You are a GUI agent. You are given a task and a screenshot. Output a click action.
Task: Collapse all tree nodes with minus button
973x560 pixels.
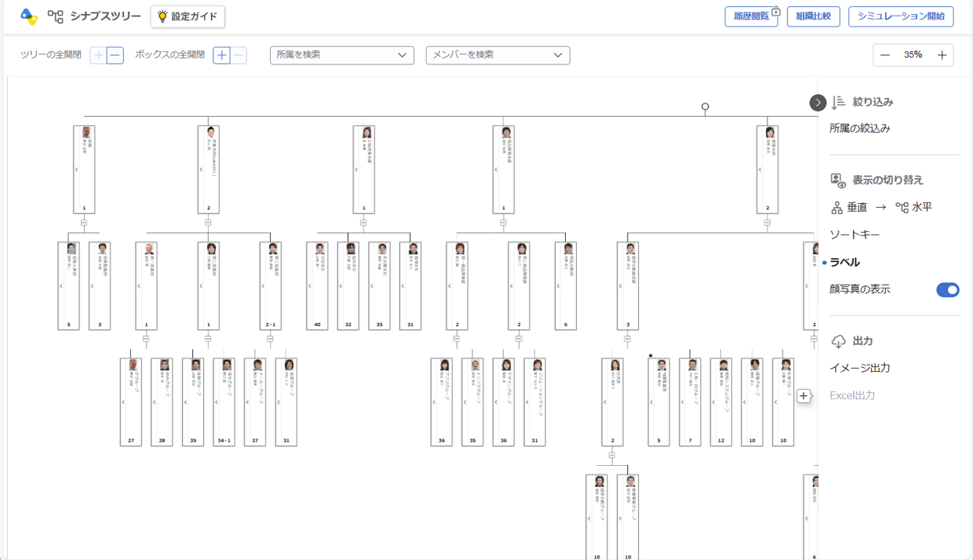[x=115, y=55]
